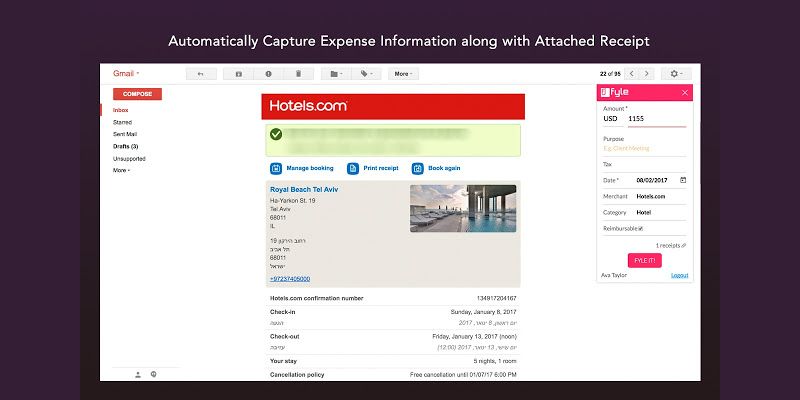Click check-out date Friday, January 13, 2017
Viewport: 800px width, 400px height.
tap(474, 337)
